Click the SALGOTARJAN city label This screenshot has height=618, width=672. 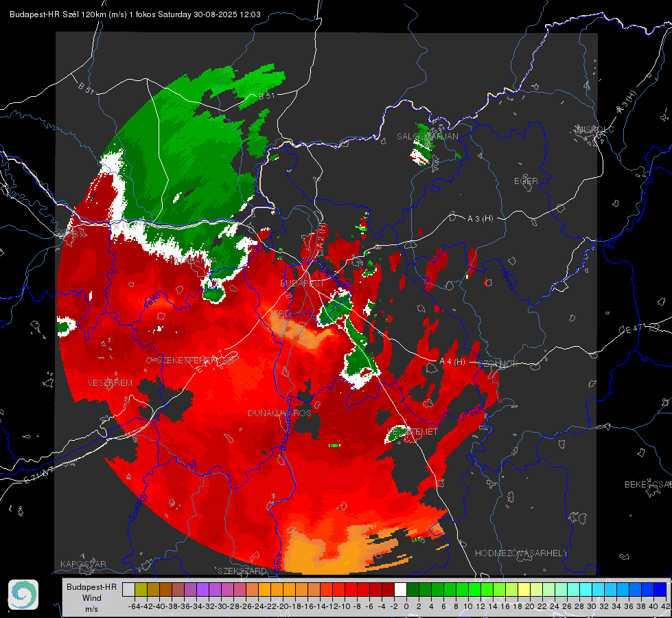[427, 137]
